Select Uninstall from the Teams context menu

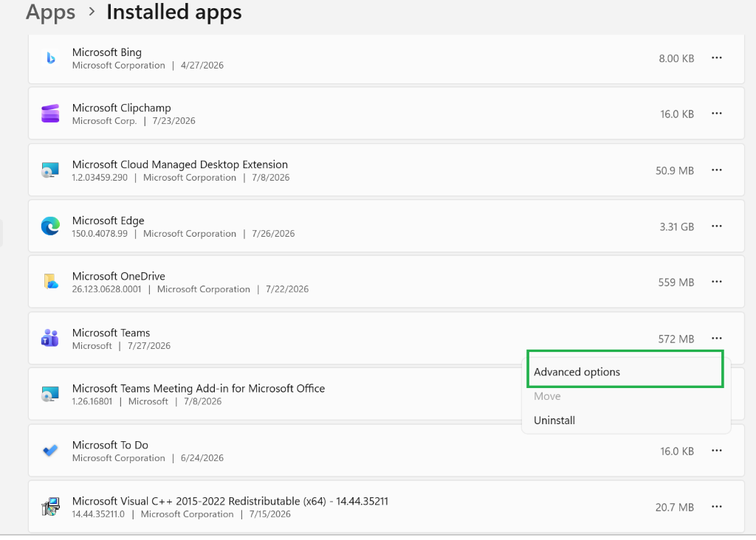click(x=625, y=420)
